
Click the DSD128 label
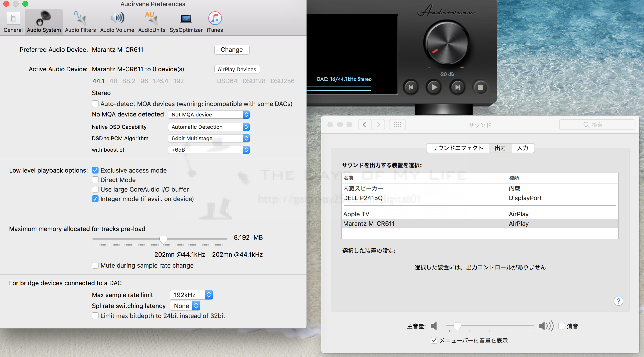(254, 81)
